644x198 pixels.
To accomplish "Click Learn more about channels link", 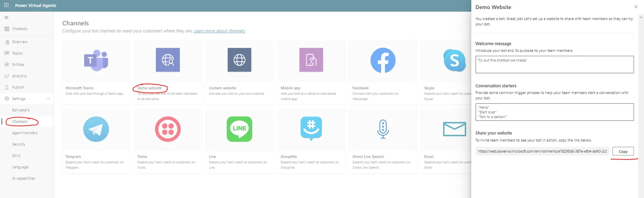I will tap(219, 31).
